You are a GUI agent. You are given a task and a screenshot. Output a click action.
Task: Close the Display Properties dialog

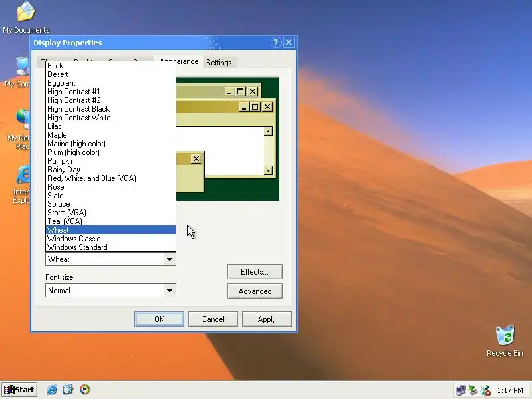coord(289,43)
